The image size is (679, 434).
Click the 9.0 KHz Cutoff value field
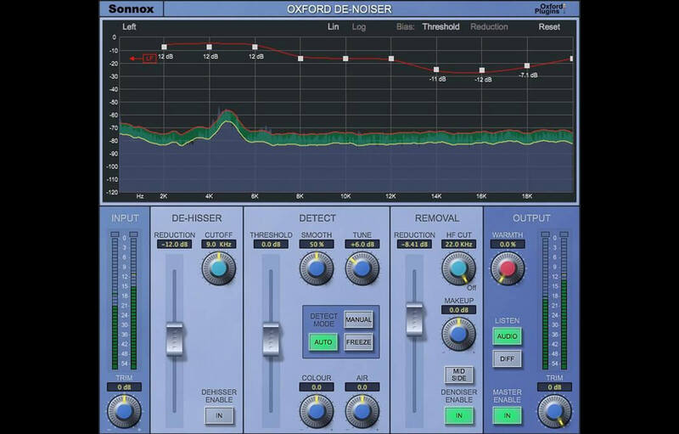point(219,244)
